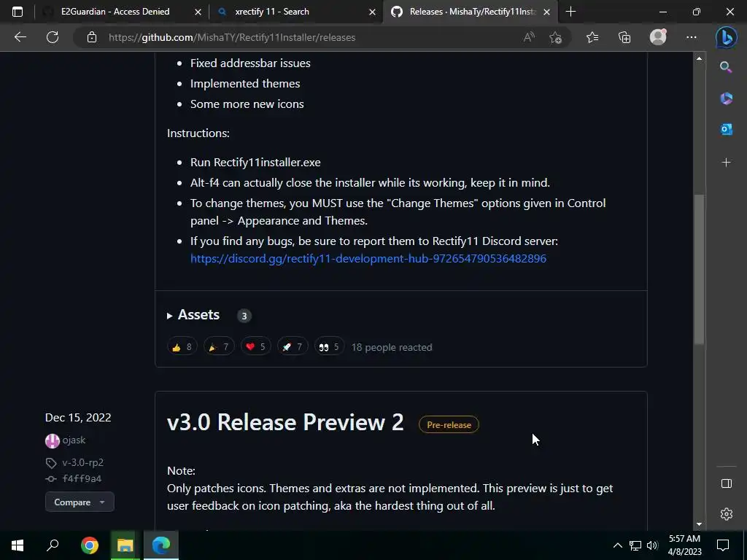The height and width of the screenshot is (560, 747).
Task: Open a new tab with plus button
Action: click(570, 12)
